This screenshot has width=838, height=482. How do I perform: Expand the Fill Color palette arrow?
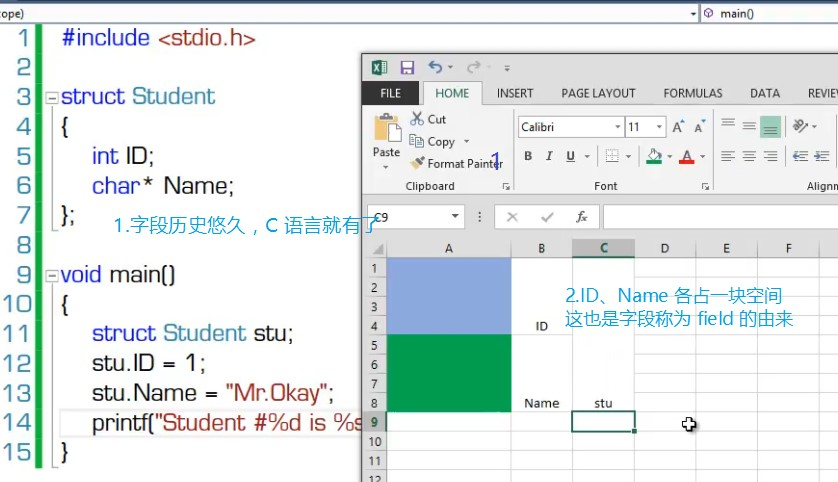pos(670,157)
